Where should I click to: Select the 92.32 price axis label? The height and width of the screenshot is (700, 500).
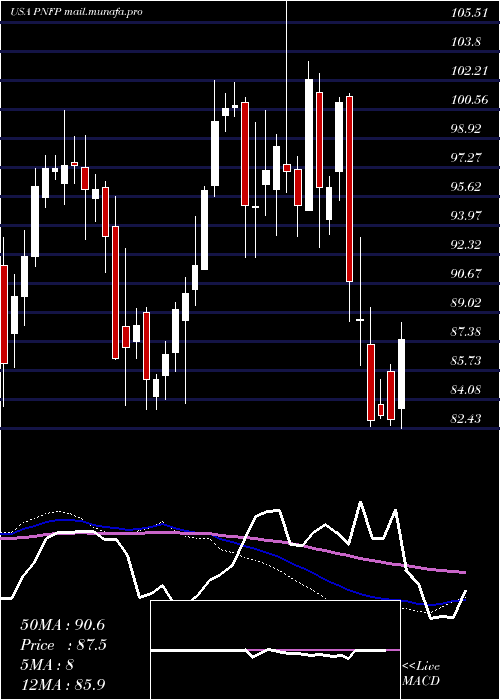click(466, 246)
